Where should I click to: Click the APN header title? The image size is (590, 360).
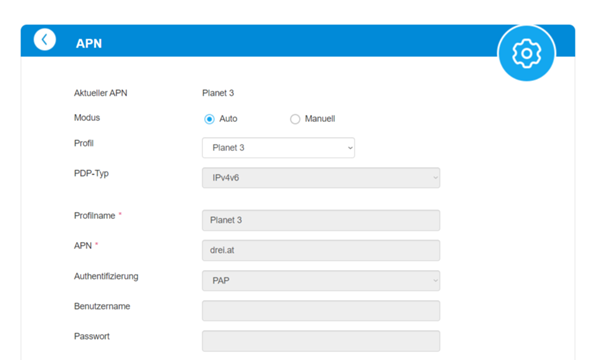[89, 44]
